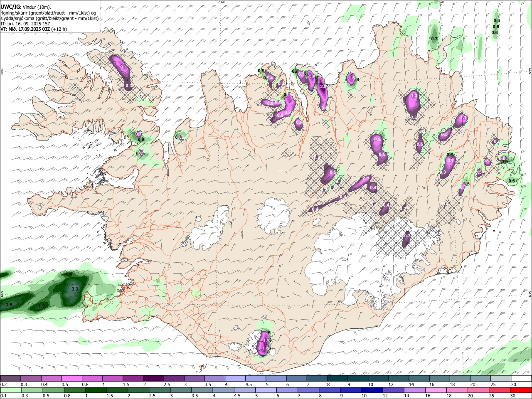The width and height of the screenshot is (532, 399).
Task: Click the 1.9 rainfall value offshore southwest
Action: click(x=42, y=306)
